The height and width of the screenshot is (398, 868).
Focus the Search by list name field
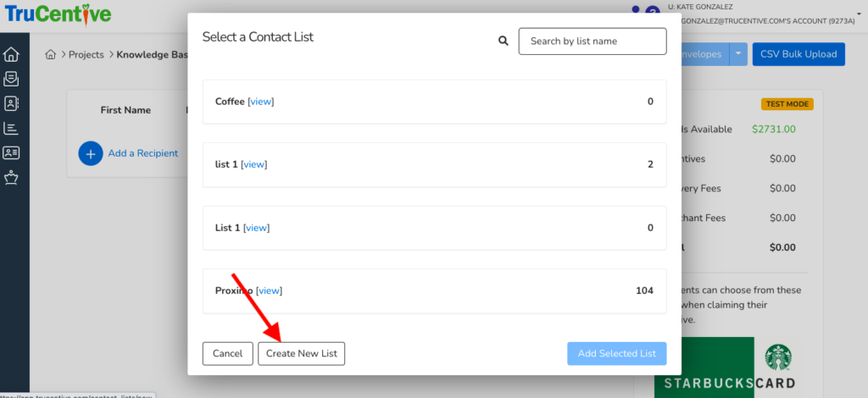[593, 41]
